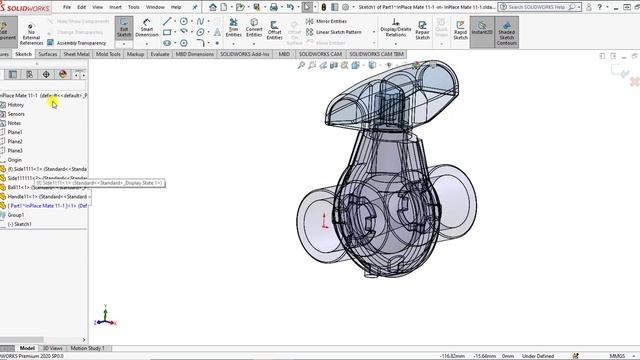Click Repair Sketch tool
This screenshot has height=360, width=640.
[x=422, y=30]
